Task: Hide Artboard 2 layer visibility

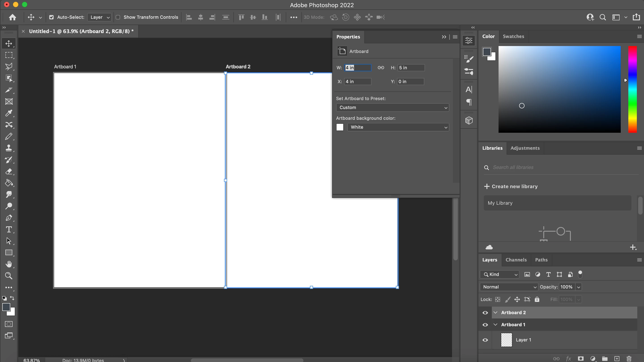Action: (x=485, y=313)
